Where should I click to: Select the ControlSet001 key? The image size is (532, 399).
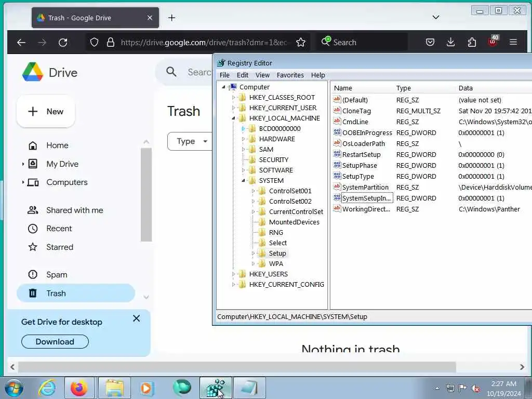pos(290,191)
